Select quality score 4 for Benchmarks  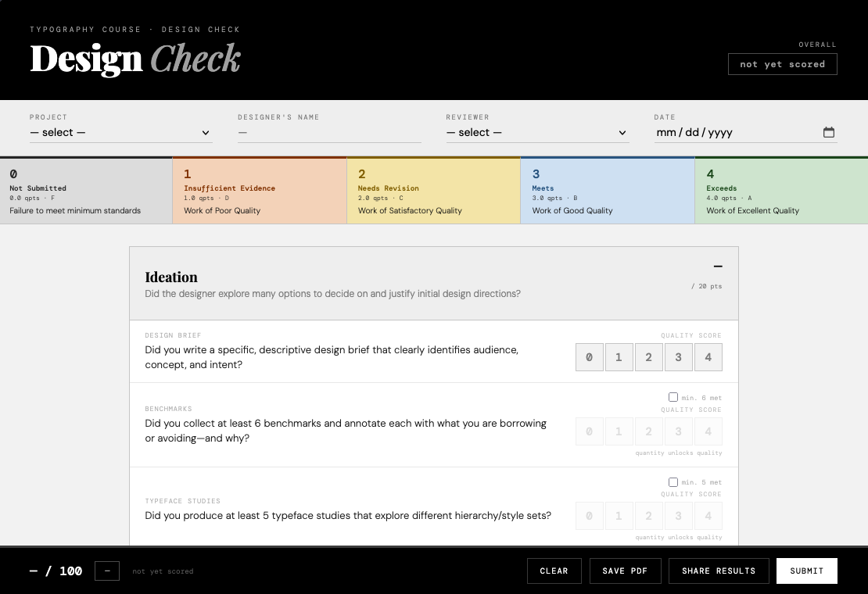click(x=708, y=431)
